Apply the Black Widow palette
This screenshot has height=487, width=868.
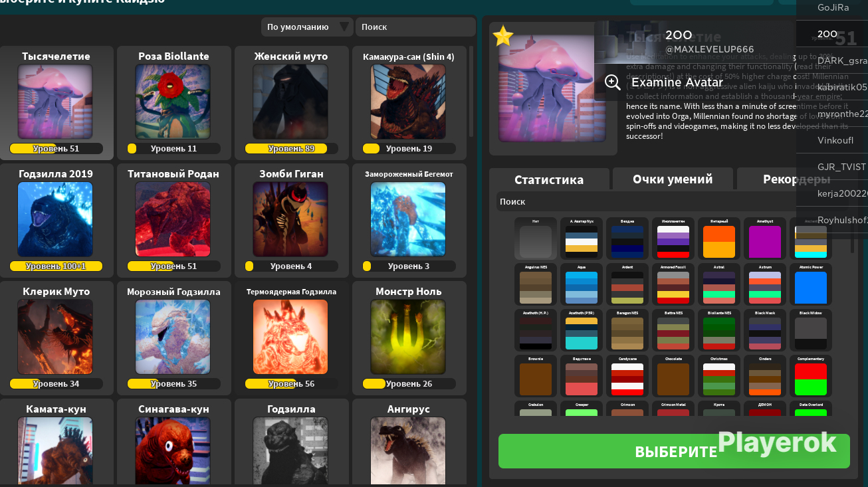coord(811,330)
